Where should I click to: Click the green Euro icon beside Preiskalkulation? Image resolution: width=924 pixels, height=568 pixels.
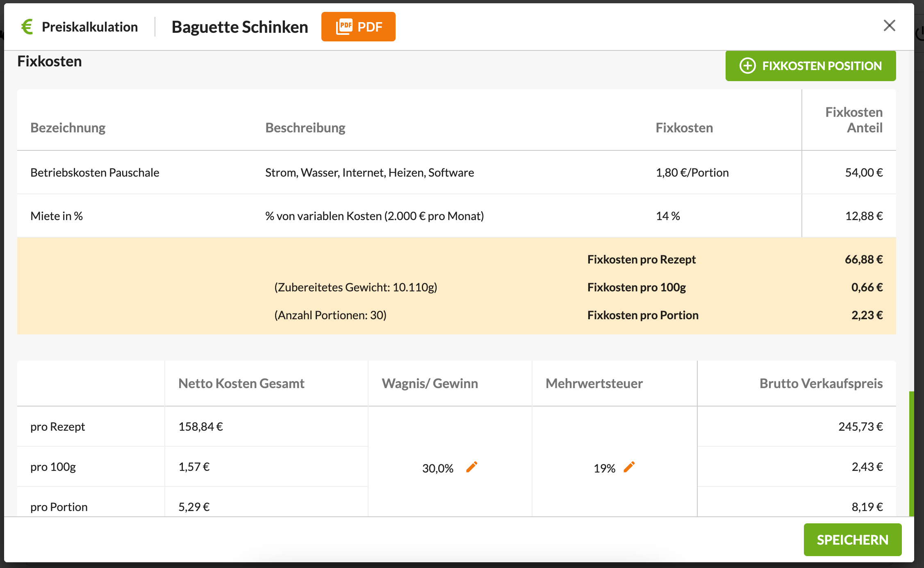(27, 27)
